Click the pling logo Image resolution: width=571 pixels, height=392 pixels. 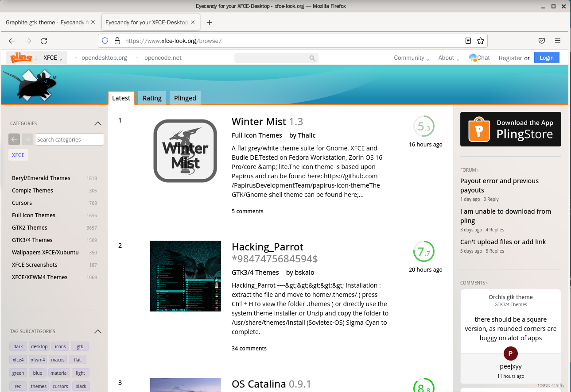click(21, 58)
